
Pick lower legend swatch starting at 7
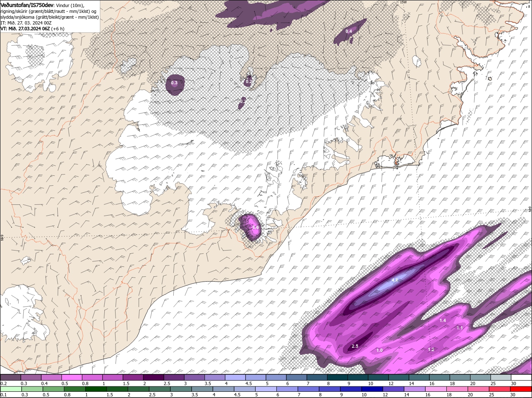click(x=308, y=389)
